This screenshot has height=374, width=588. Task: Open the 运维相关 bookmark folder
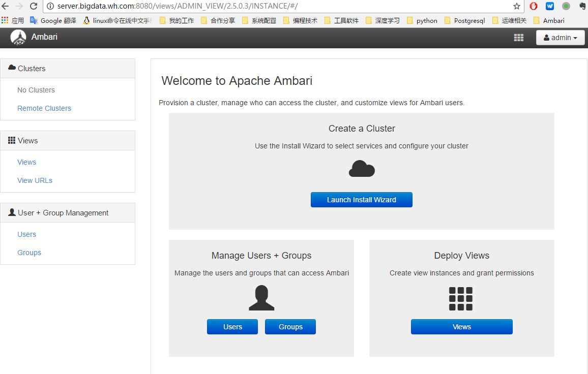[x=510, y=20]
